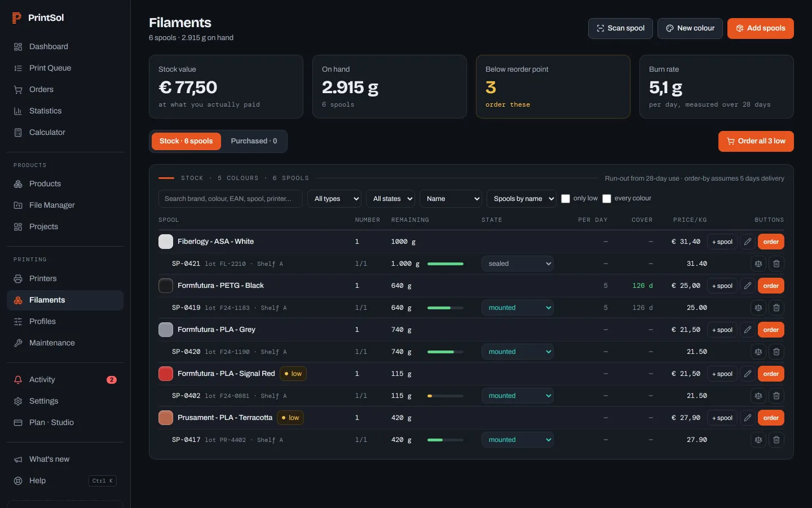
Task: Open Statistics from sidebar
Action: click(x=65, y=111)
